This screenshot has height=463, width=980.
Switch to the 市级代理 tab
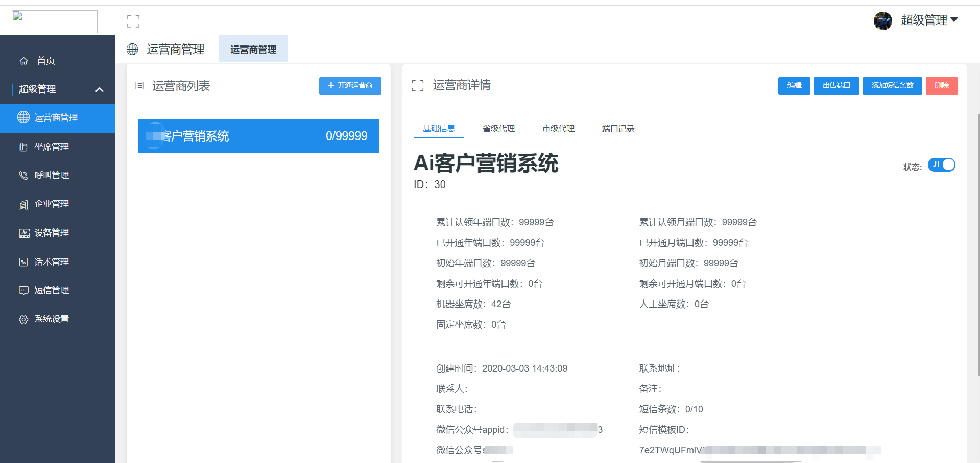pyautogui.click(x=558, y=128)
